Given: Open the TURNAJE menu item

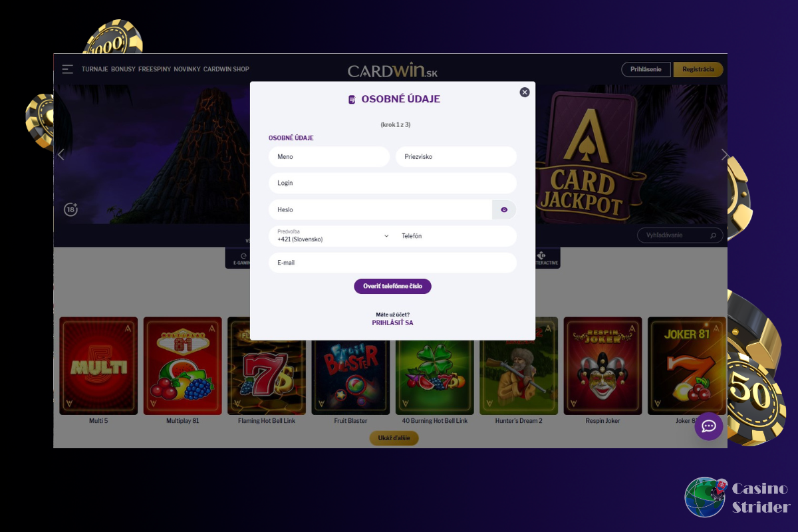Looking at the screenshot, I should point(95,69).
